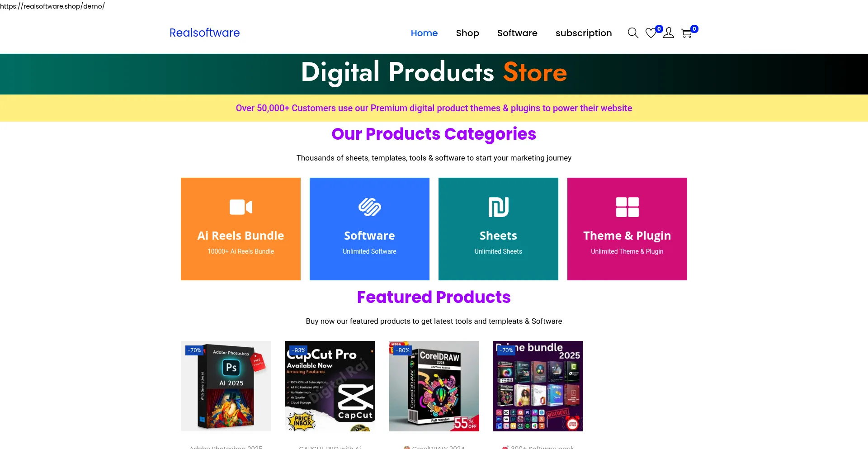Open the user account icon
This screenshot has height=449, width=868.
(x=669, y=33)
